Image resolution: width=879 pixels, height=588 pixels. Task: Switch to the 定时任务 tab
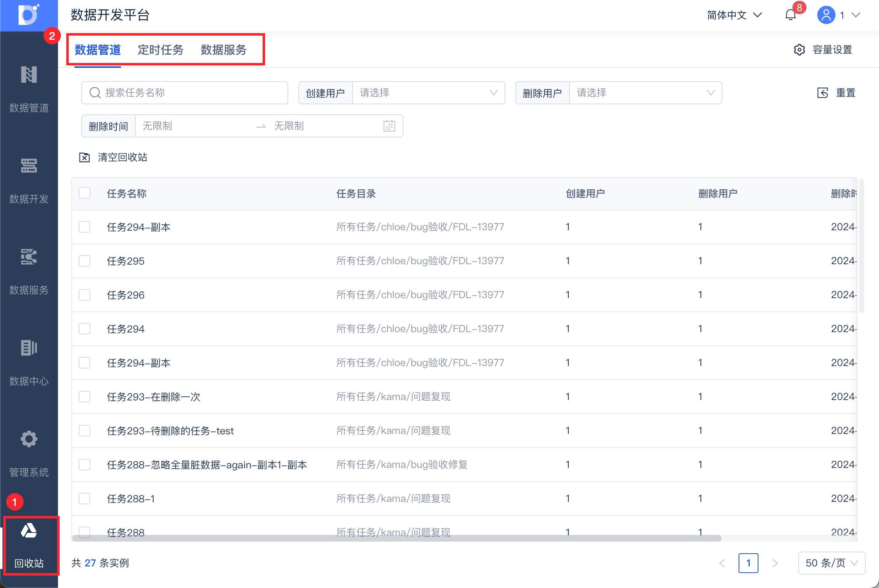tap(160, 50)
